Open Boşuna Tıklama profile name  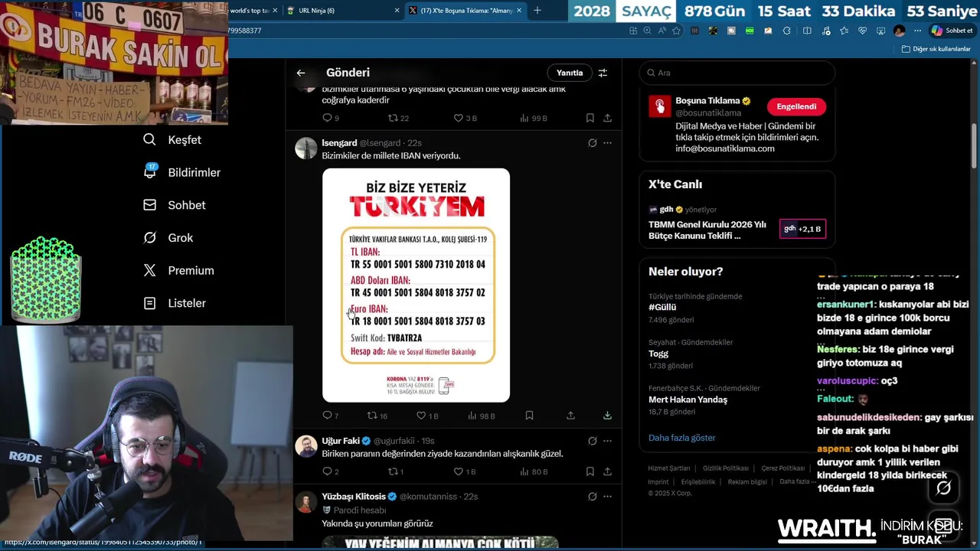tap(707, 100)
